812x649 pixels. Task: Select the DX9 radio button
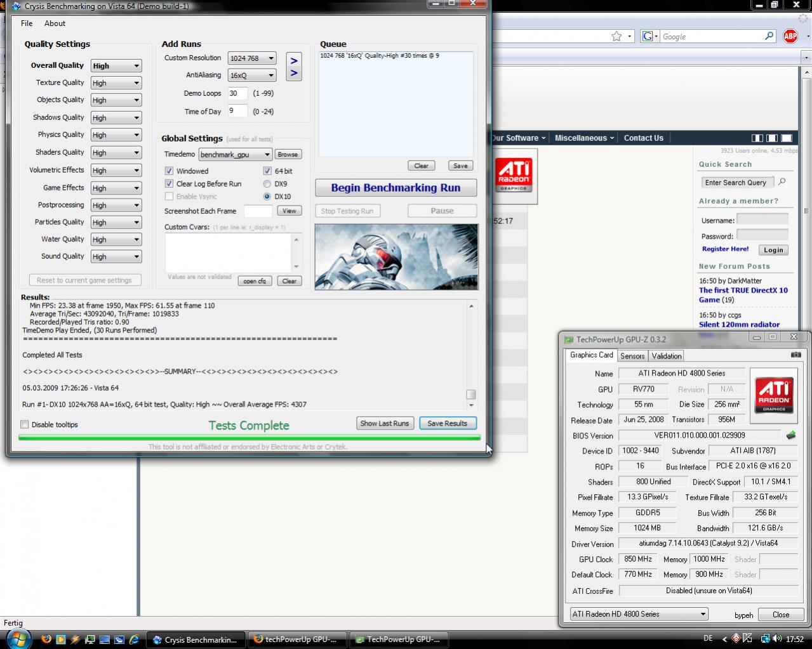coord(267,183)
